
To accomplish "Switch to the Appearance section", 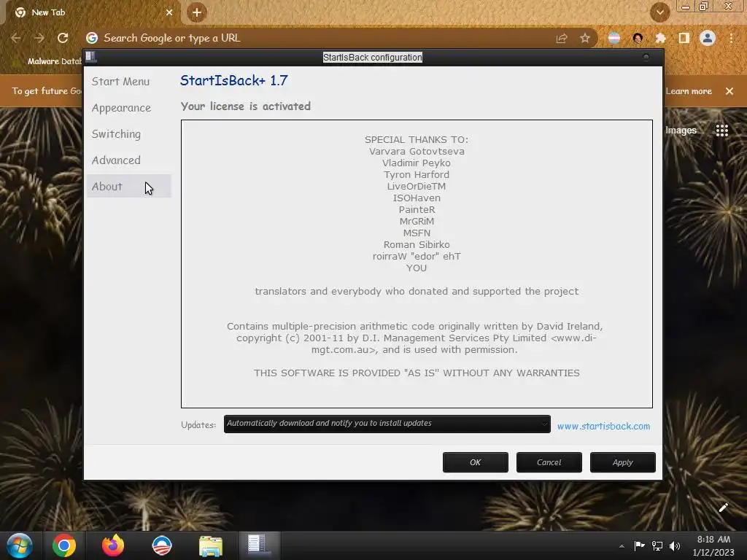I will click(x=122, y=108).
